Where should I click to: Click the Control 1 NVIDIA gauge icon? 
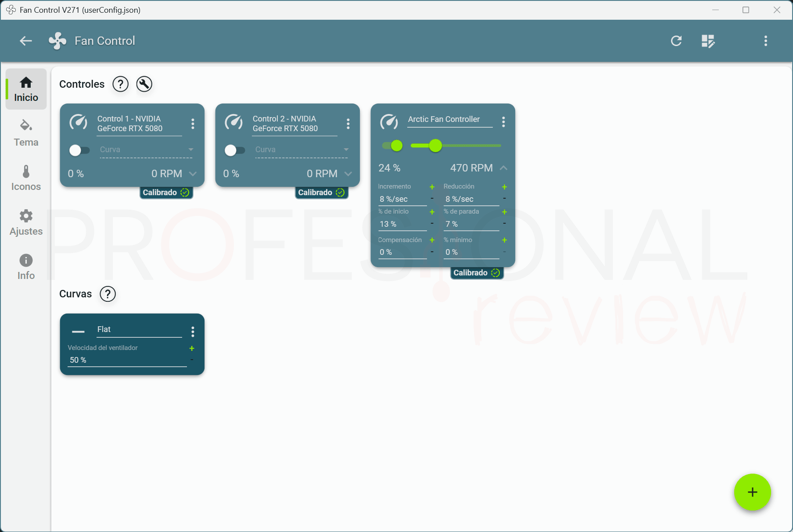point(79,122)
